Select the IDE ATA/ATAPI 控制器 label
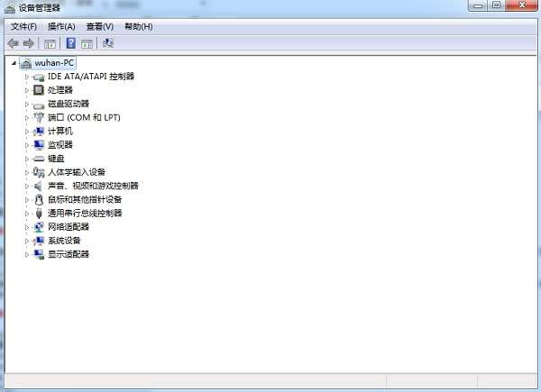The height and width of the screenshot is (392, 541). tap(91, 77)
